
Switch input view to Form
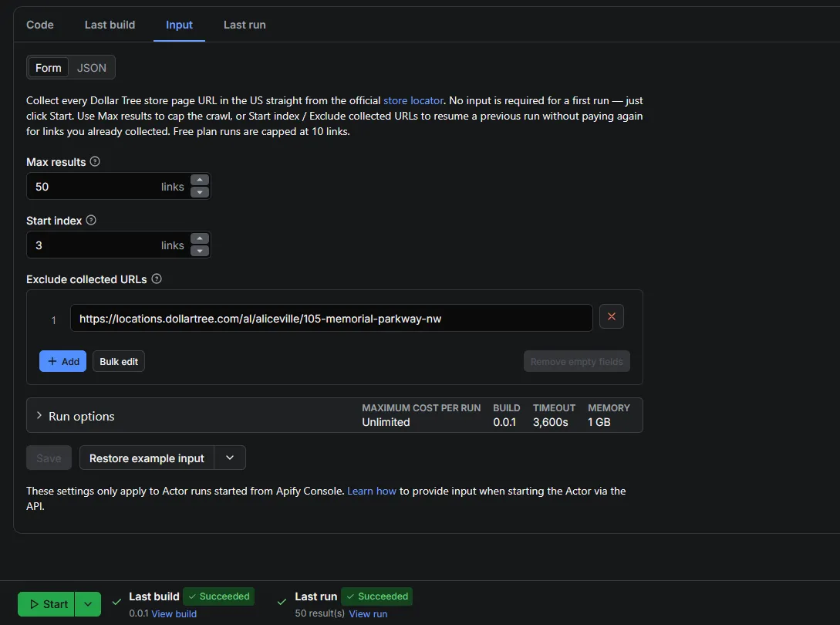click(x=49, y=68)
